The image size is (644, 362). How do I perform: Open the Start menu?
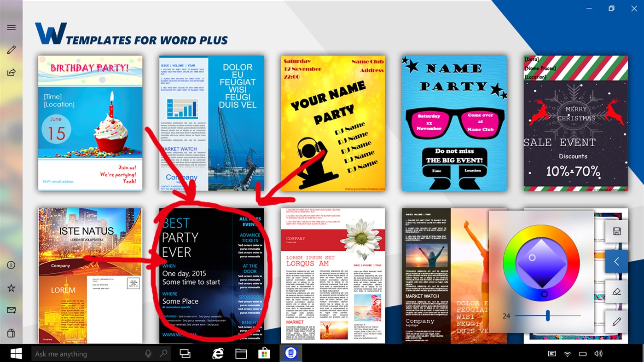point(17,353)
